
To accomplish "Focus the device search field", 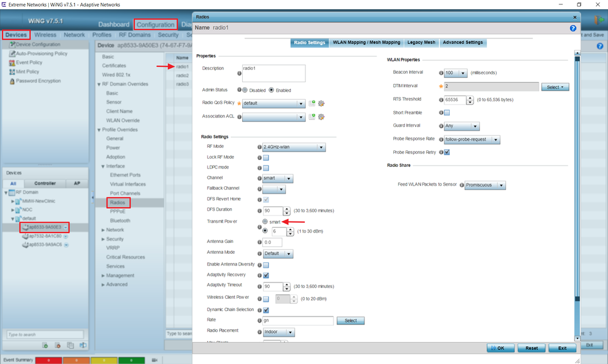I will click(45, 335).
